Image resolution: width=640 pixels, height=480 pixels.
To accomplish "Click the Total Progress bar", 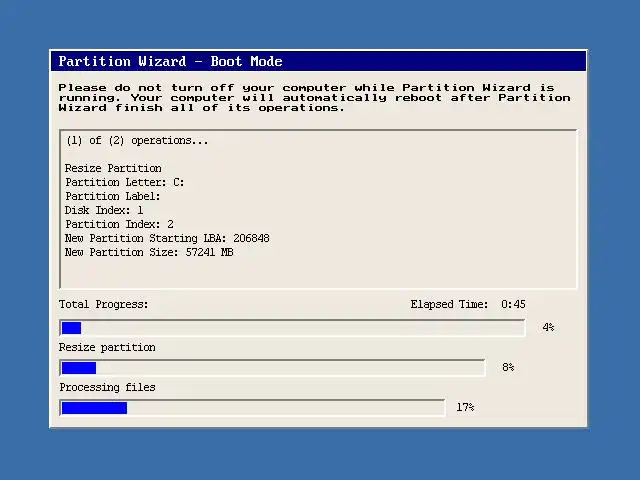I will coord(292,328).
